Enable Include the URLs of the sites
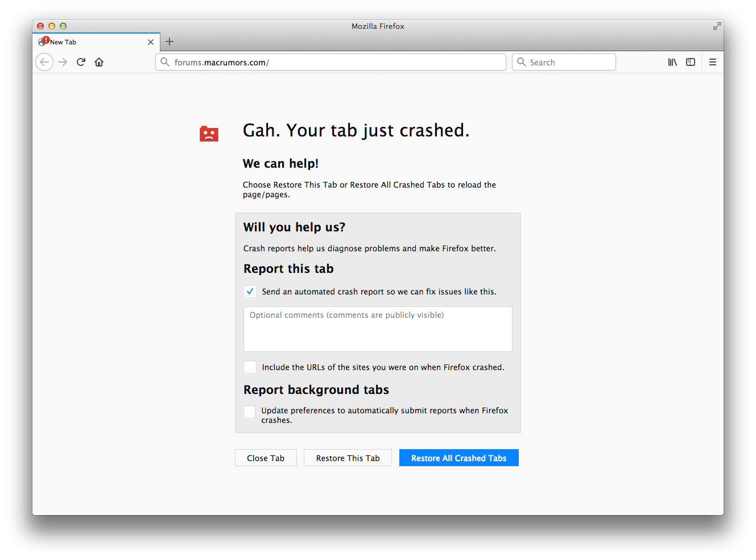This screenshot has width=756, height=560. (x=250, y=367)
